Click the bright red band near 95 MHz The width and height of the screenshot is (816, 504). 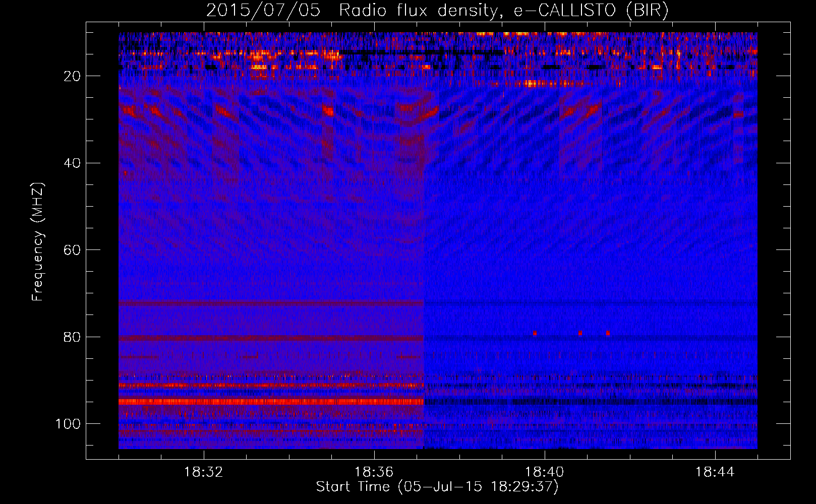272,402
